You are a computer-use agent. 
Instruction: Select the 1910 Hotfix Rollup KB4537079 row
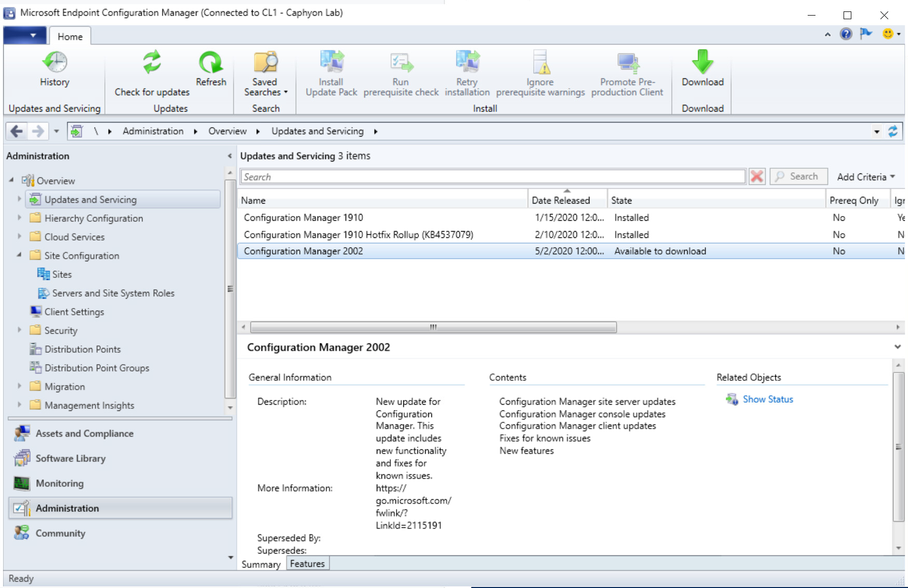pos(571,235)
